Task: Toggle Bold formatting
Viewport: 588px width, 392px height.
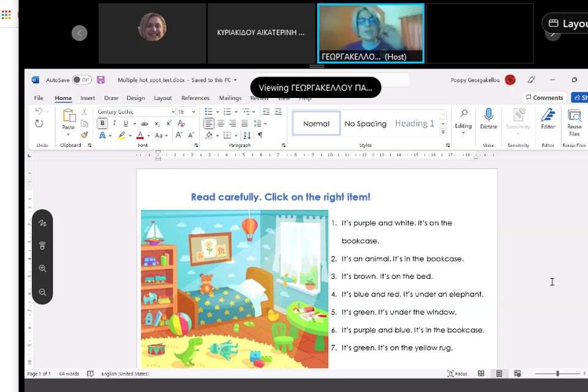Action: [102, 123]
